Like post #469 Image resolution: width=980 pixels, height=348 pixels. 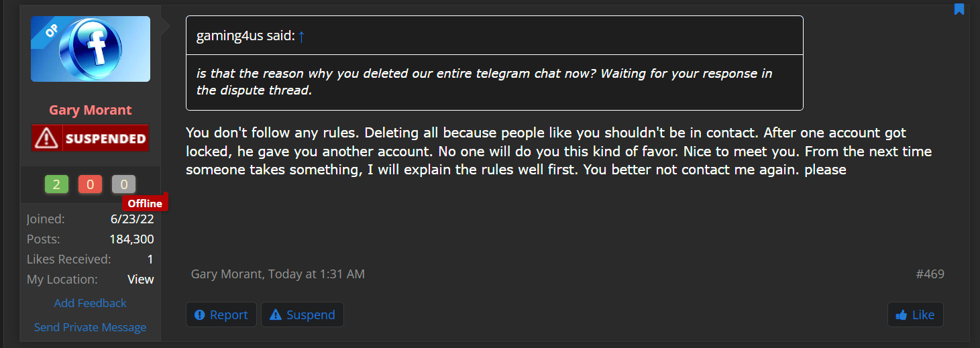pyautogui.click(x=915, y=314)
